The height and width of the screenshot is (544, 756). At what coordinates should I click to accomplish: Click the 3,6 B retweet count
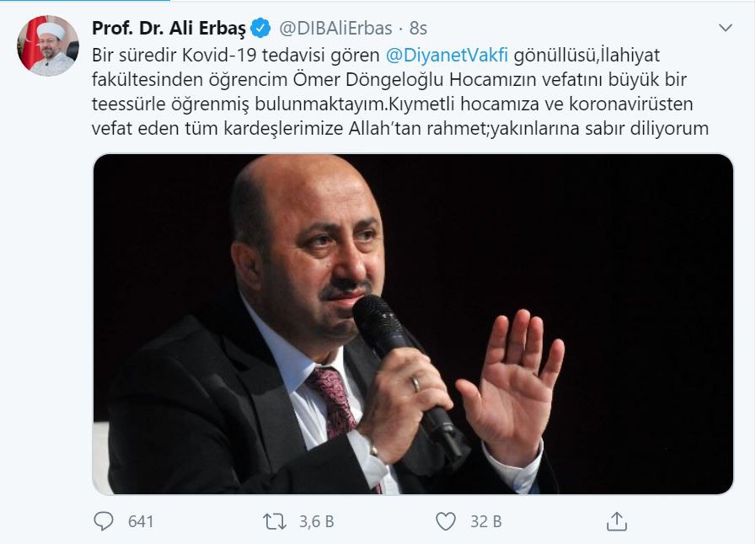pyautogui.click(x=316, y=522)
